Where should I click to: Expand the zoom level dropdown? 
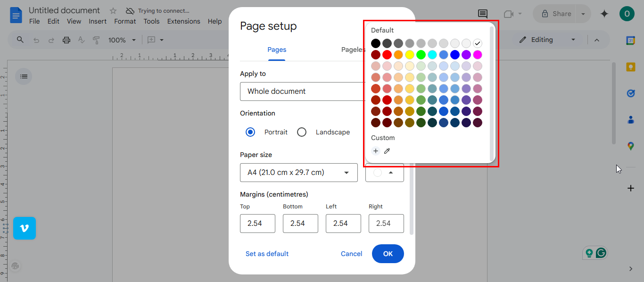tap(122, 40)
